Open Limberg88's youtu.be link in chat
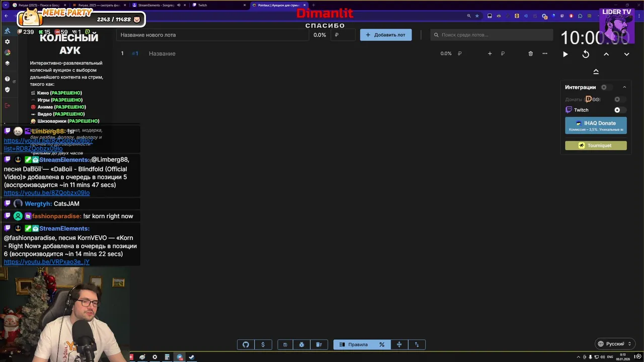Image resolution: width=644 pixels, height=362 pixels. pos(48,144)
